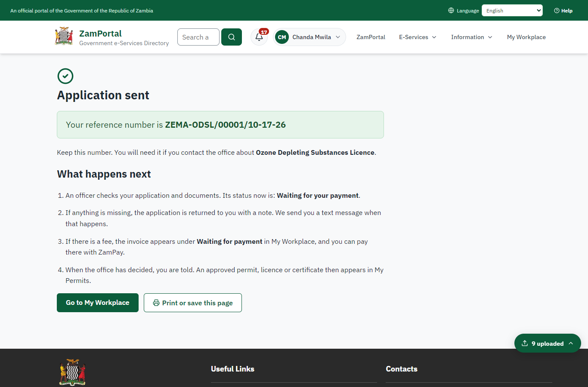Click the Contacts footer heading
This screenshot has width=588, height=387.
[402, 369]
